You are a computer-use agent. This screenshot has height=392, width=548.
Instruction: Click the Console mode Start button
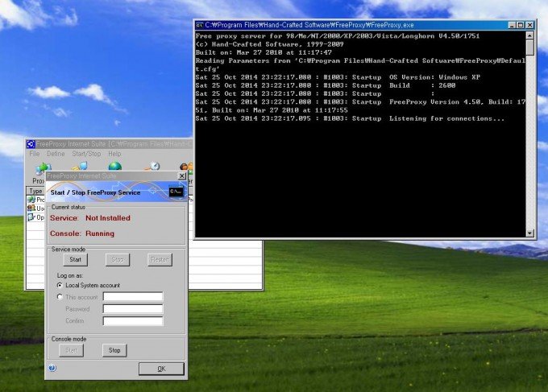click(71, 350)
